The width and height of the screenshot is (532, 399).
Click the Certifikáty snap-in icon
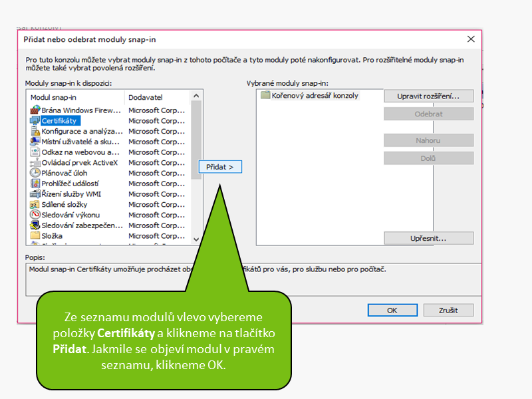click(x=35, y=121)
